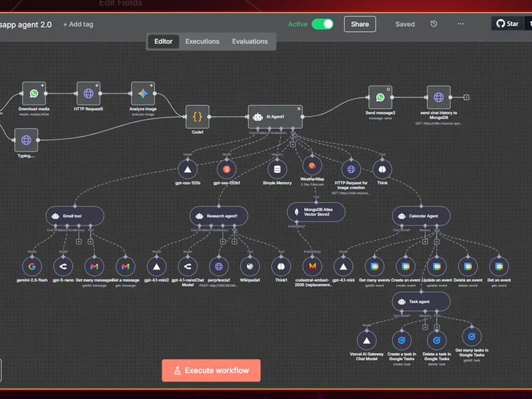The image size is (532, 399).
Task: Select the Code1 node
Action: [197, 117]
